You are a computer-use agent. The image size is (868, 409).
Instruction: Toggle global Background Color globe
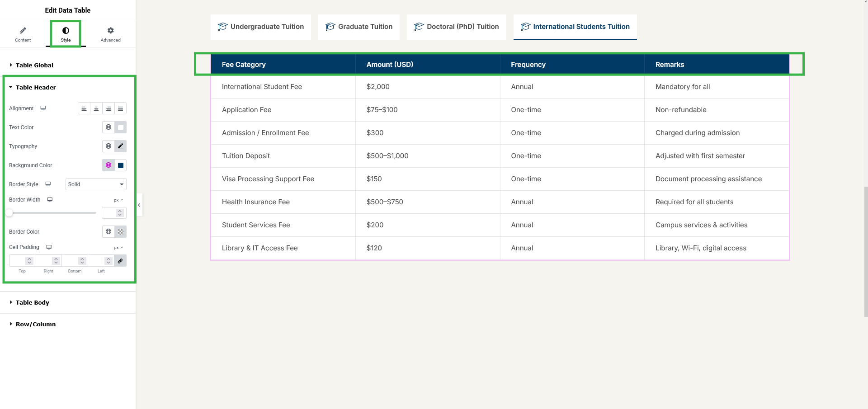tap(108, 165)
